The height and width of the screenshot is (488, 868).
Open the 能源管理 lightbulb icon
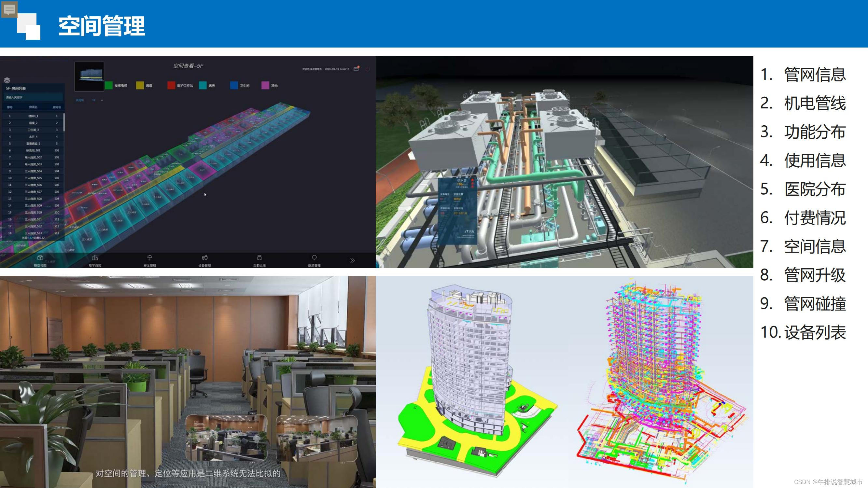pyautogui.click(x=314, y=258)
